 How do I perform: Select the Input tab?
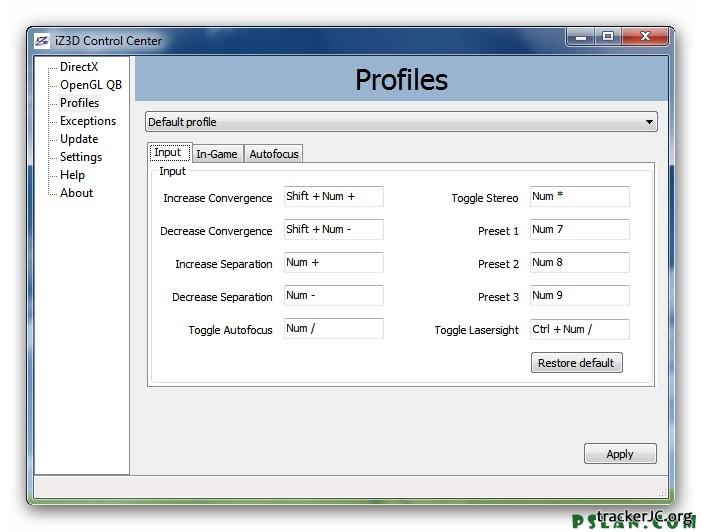tap(168, 152)
